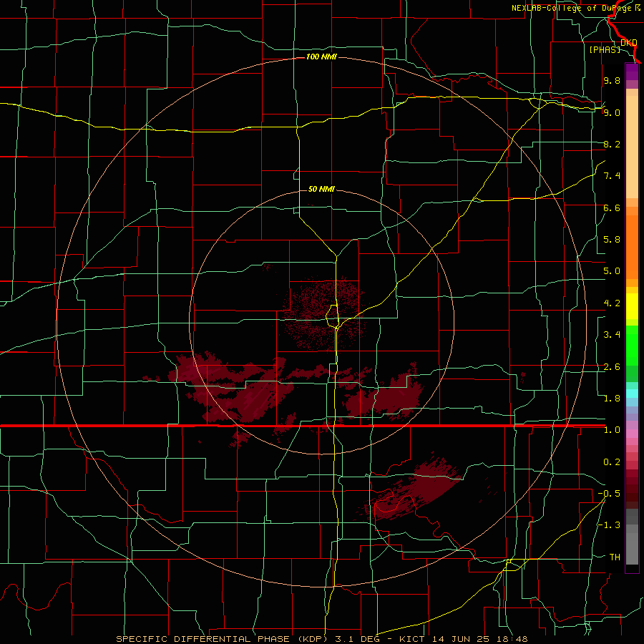Click the 100 NMI range ring label
Screen dimensions: 644x644
click(321, 57)
